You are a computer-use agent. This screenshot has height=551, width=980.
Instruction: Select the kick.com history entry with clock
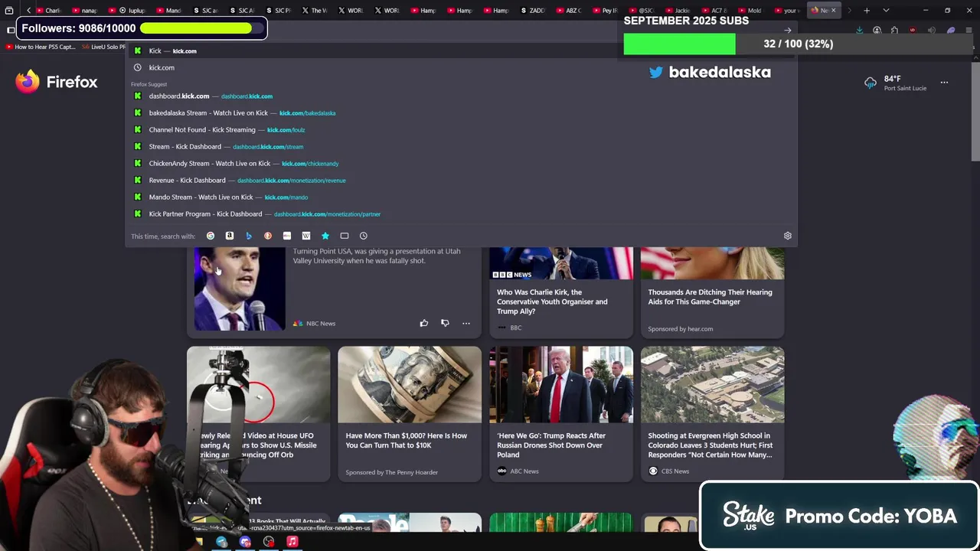[462, 67]
